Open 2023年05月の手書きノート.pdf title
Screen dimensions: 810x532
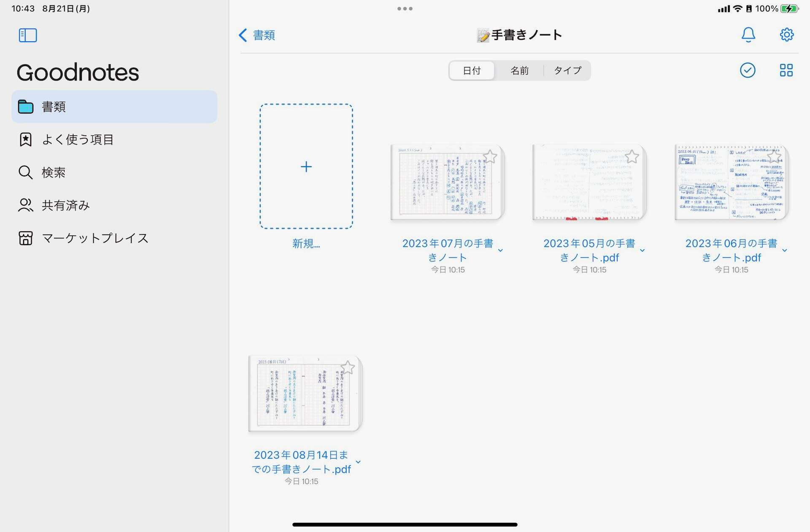tap(589, 250)
